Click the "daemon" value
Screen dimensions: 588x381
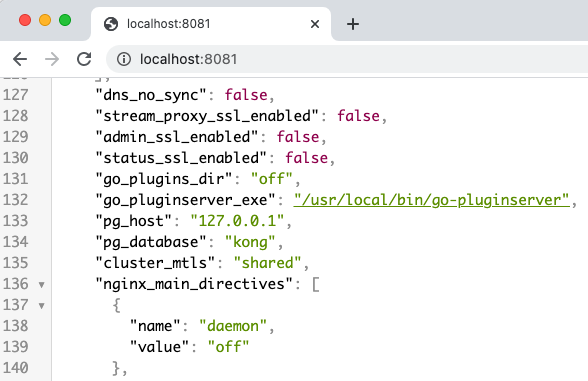click(x=233, y=326)
